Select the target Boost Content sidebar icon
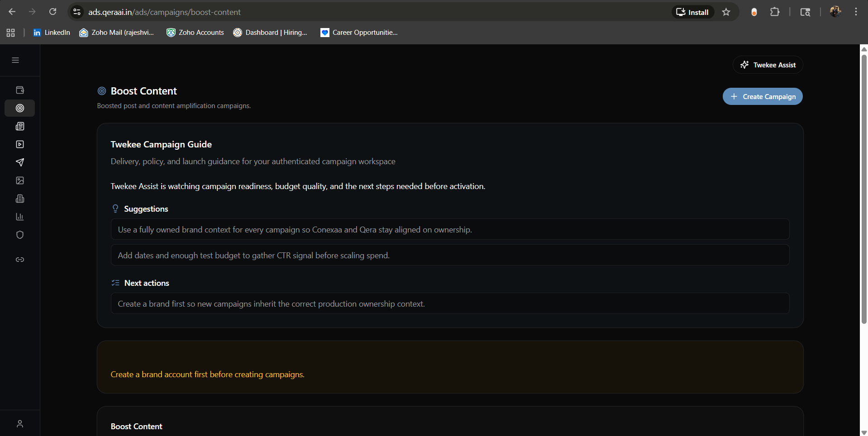Screen dimensions: 868x436 click(x=20, y=108)
